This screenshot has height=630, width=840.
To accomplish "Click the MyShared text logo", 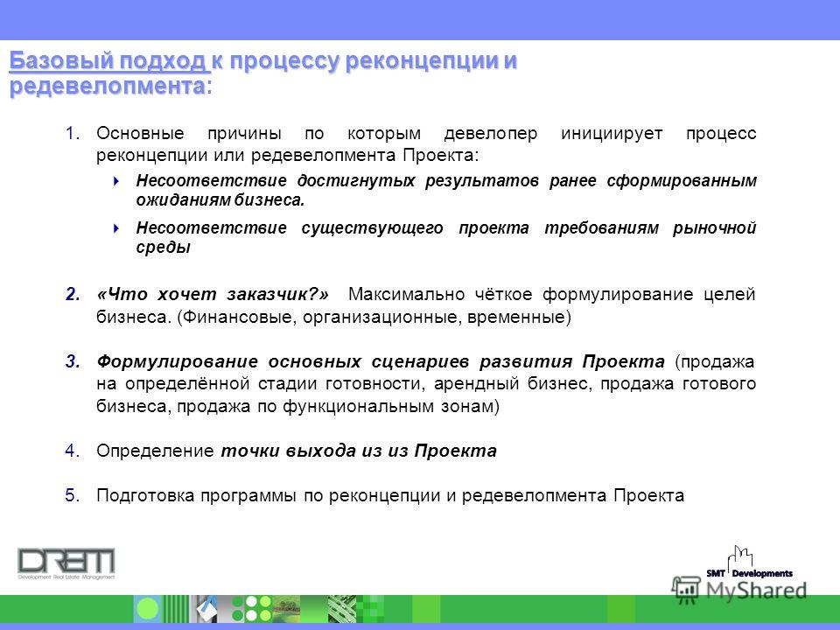I will 756,591.
